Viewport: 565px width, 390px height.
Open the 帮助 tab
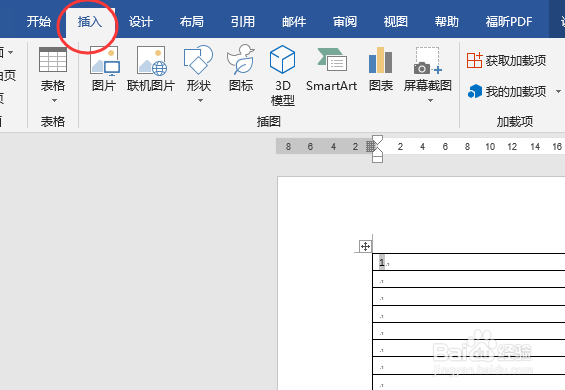pos(447,22)
